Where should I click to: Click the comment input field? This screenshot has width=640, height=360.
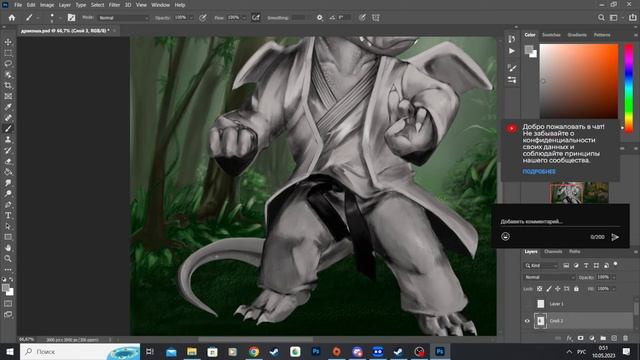pyautogui.click(x=560, y=222)
